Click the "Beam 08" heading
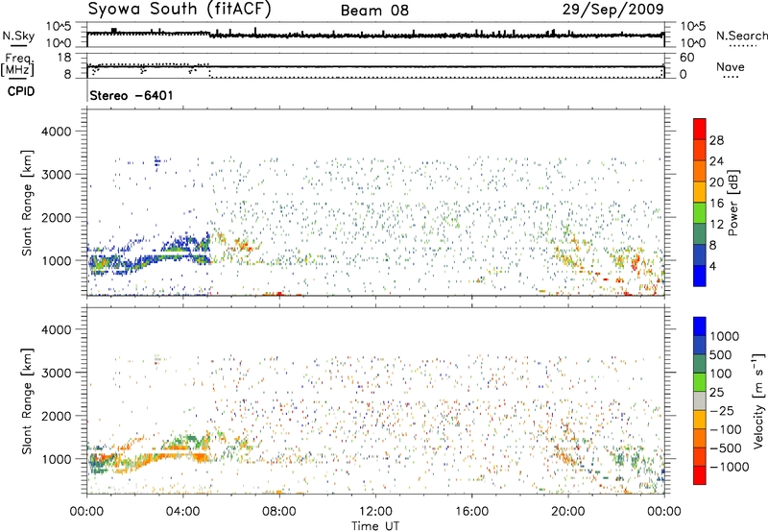The image size is (768, 532). [374, 11]
